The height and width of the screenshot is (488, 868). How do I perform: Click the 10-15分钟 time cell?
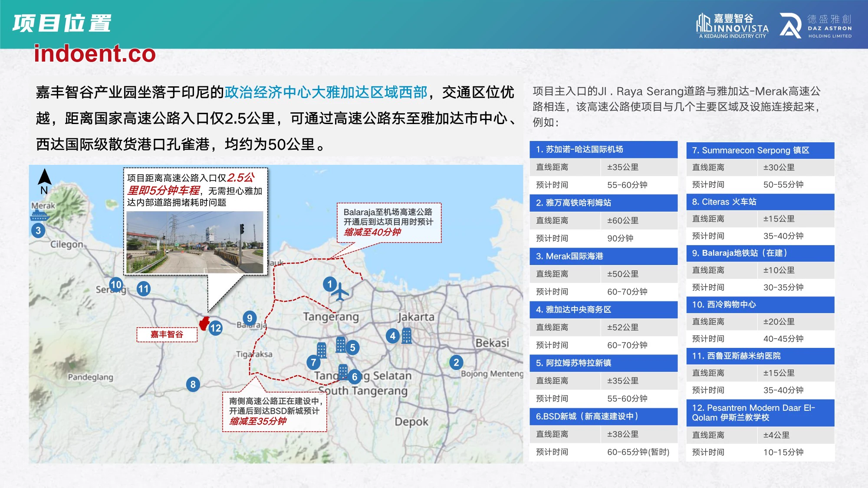(796, 452)
